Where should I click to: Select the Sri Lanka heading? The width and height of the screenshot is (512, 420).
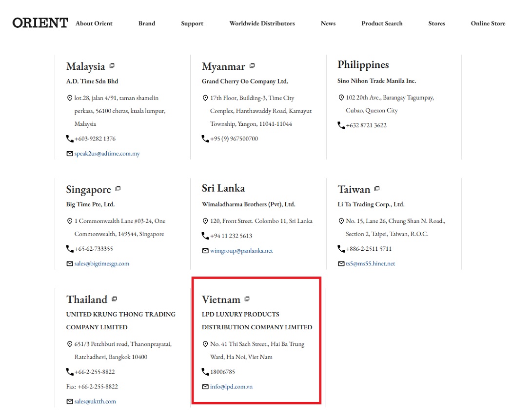click(x=223, y=188)
